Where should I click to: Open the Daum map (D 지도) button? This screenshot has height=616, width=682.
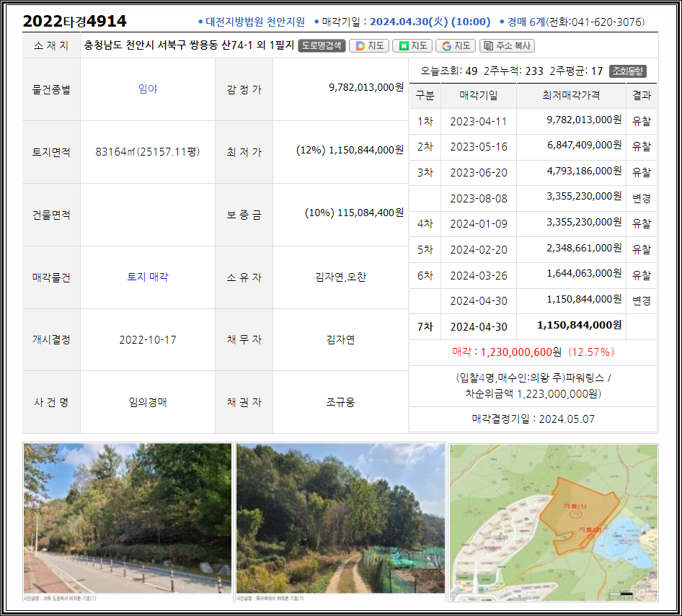(x=369, y=45)
